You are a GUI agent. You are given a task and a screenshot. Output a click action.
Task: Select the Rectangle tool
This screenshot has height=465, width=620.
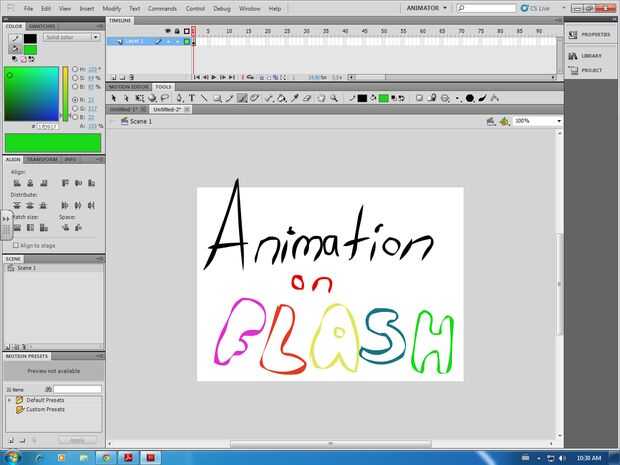coord(217,98)
